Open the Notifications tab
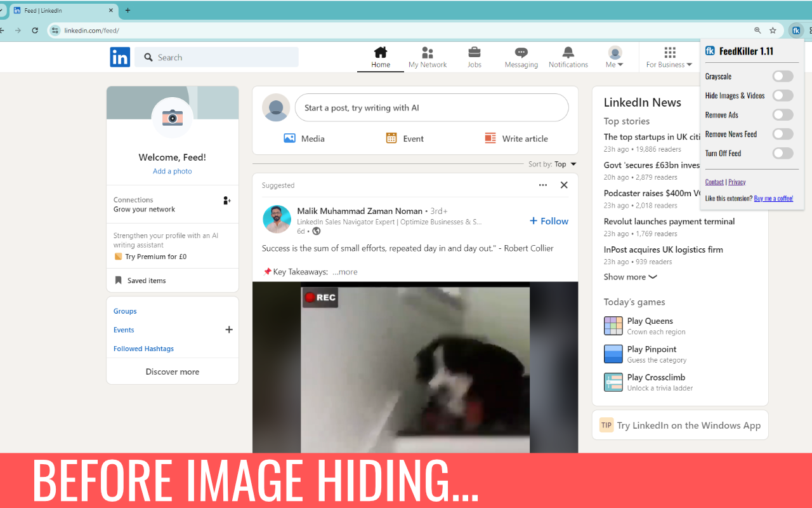Viewport: 812px width, 508px height. pos(568,57)
